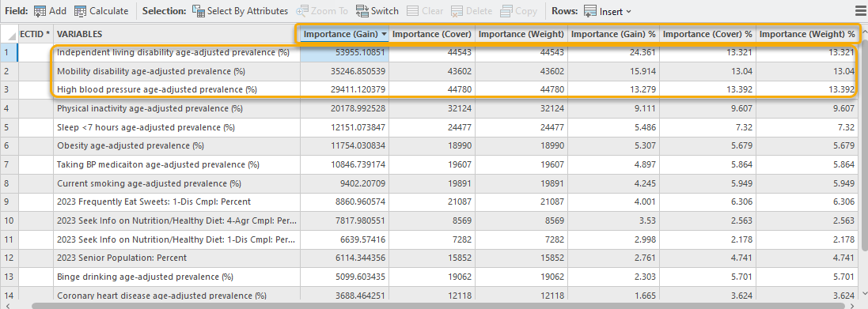Click cell 'Independent living disability age-adjusted prevalence (%)'

[176, 53]
